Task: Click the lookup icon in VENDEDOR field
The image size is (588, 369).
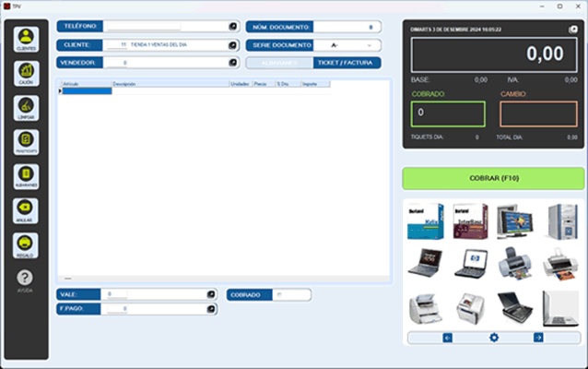Action: pyautogui.click(x=232, y=63)
